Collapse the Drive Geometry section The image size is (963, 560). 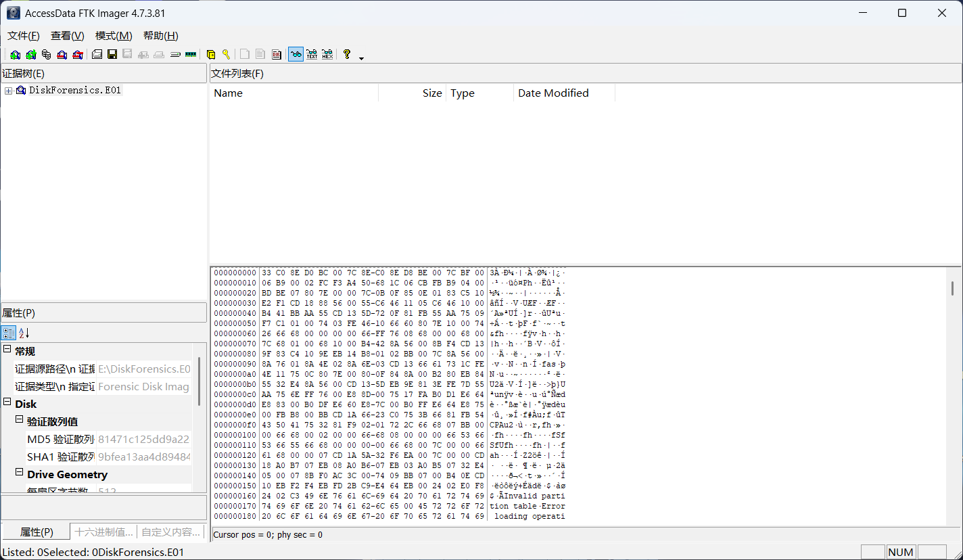click(x=20, y=474)
